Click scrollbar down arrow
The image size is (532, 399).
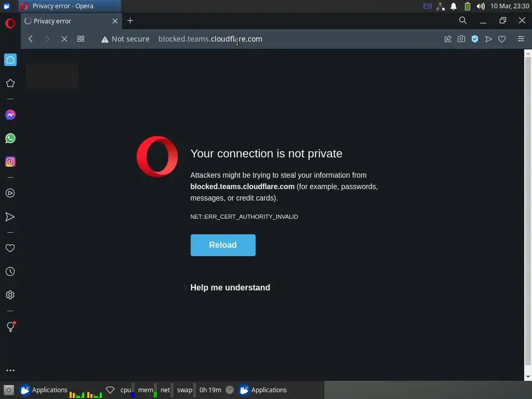528,377
